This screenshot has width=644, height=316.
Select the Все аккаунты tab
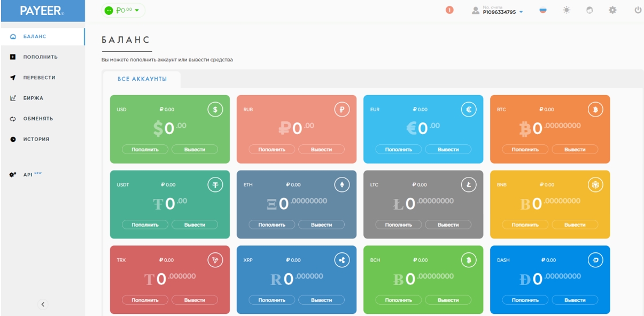[142, 79]
